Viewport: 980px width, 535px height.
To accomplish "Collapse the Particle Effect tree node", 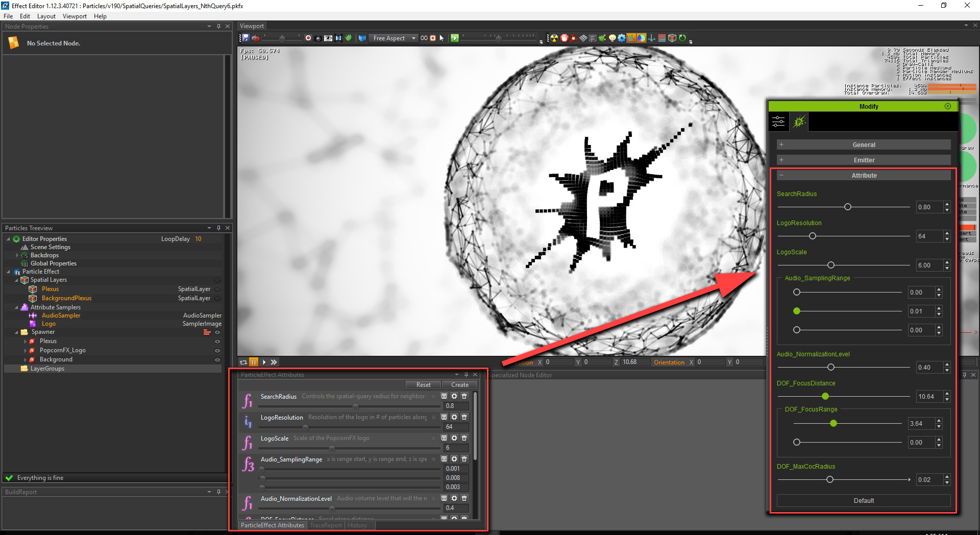I will [x=8, y=272].
